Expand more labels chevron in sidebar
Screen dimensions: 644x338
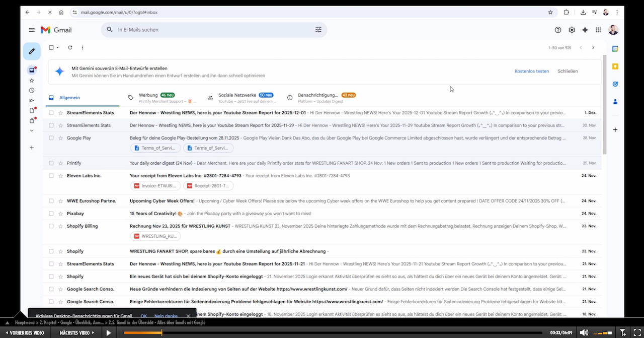pos(32,131)
